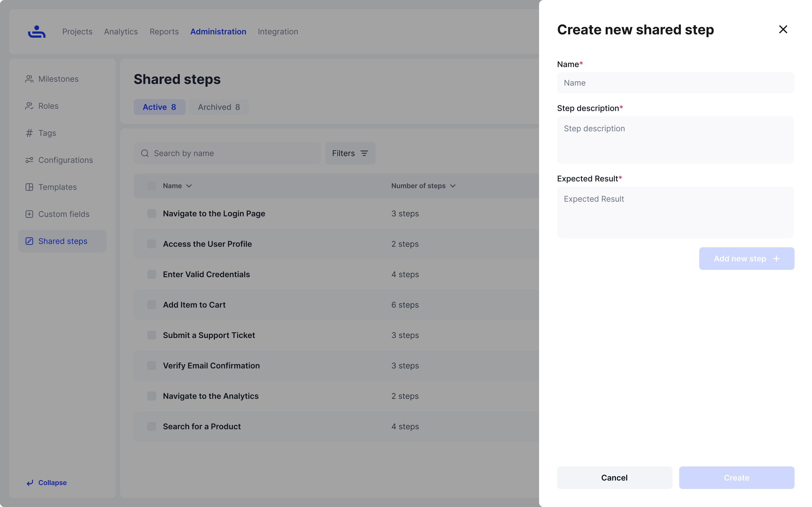Switch to the Archived tab
812x507 pixels.
219,107
